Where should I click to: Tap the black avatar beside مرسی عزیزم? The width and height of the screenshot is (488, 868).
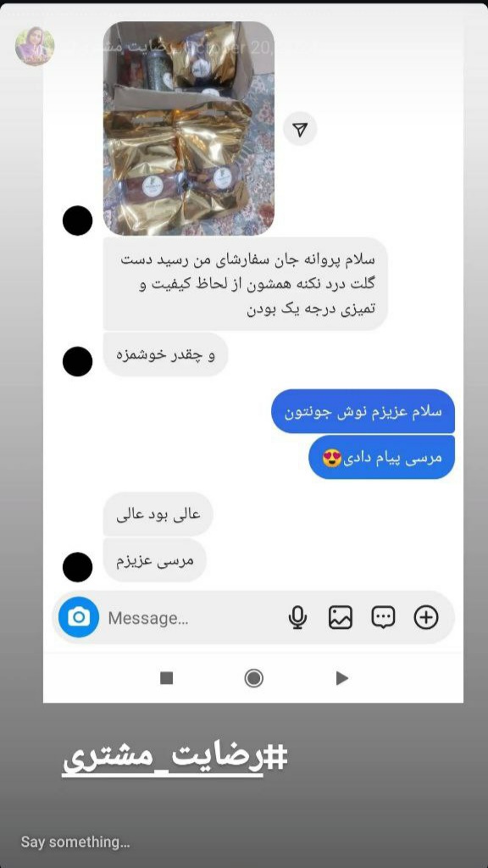[x=77, y=567]
